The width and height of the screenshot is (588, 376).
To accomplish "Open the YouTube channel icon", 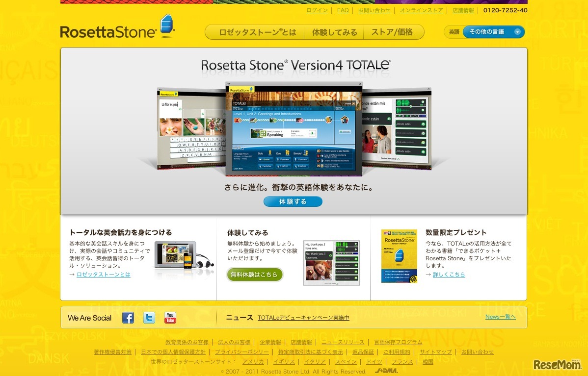I will pyautogui.click(x=170, y=318).
